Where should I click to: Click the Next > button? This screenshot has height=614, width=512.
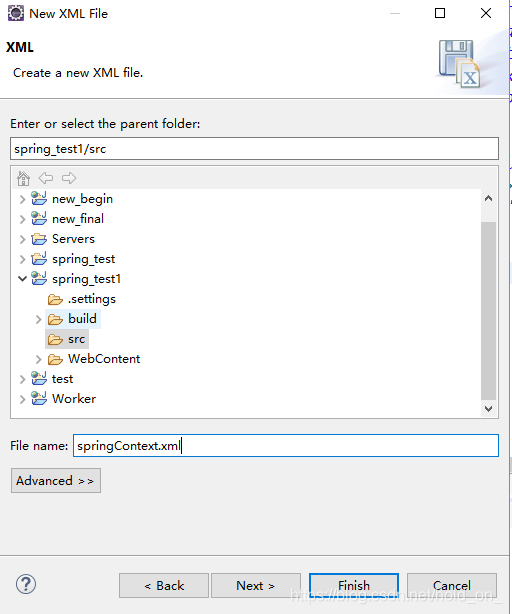click(256, 586)
